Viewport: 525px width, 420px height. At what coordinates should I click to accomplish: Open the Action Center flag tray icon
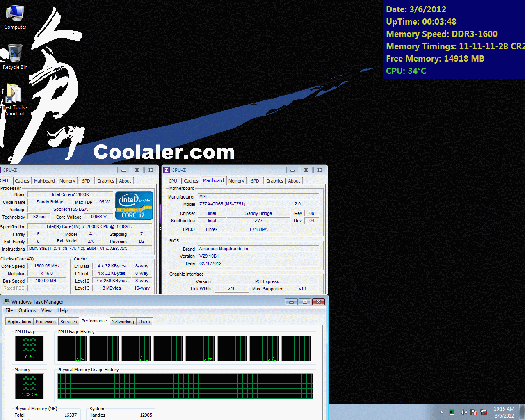pos(474,412)
